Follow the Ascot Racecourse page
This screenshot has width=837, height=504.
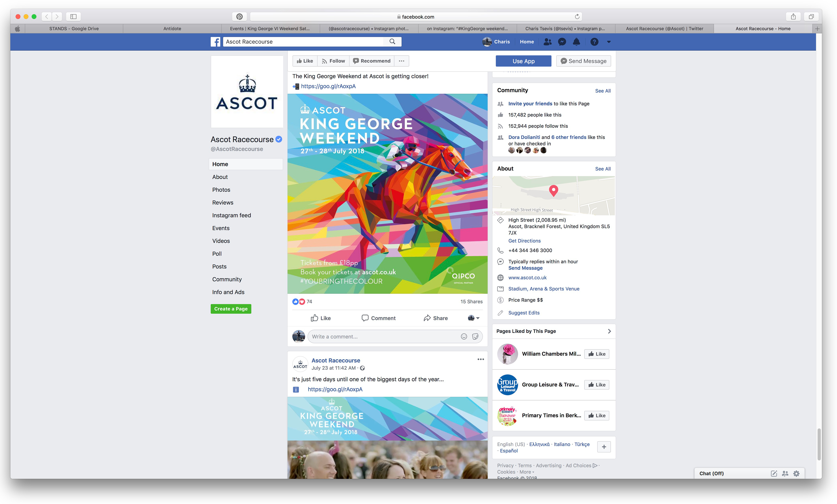click(333, 61)
